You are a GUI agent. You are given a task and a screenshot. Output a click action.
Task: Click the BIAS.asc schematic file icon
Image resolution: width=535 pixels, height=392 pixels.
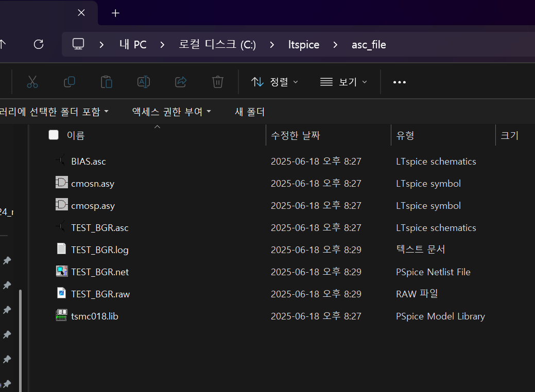coord(61,160)
